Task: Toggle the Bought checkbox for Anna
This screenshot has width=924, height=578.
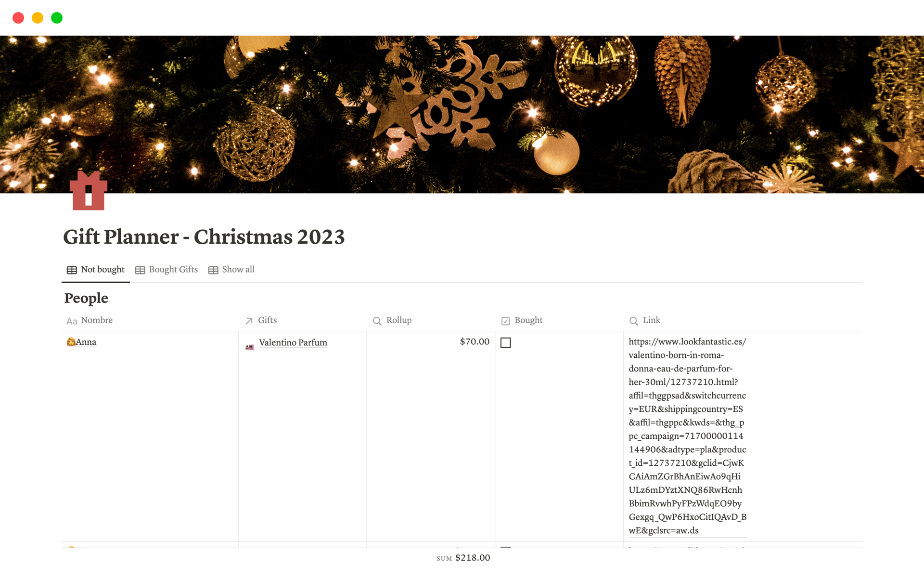Action: [x=506, y=342]
